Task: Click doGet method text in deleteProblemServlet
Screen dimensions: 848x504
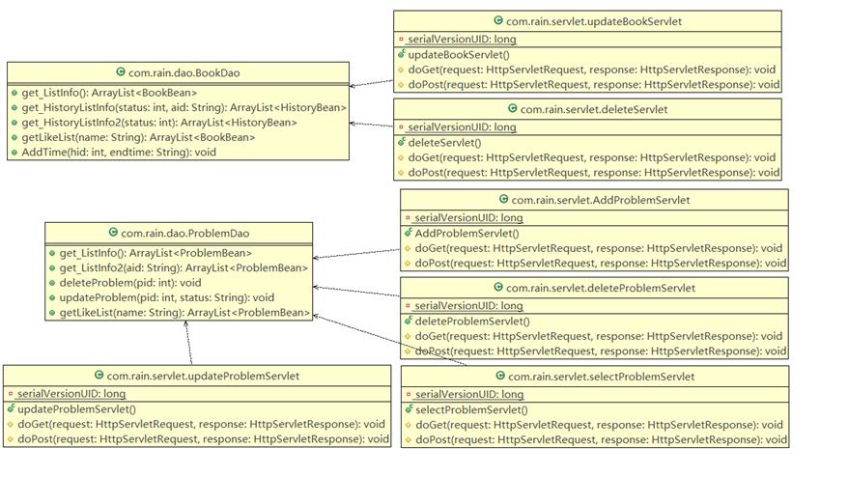Action: click(598, 336)
